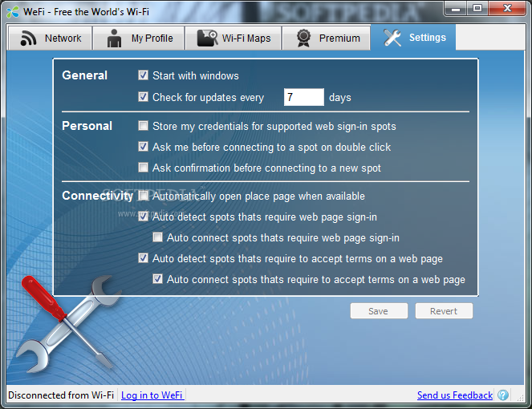Click the My Profile person icon
Screen dimensions: 532x409
coord(114,38)
